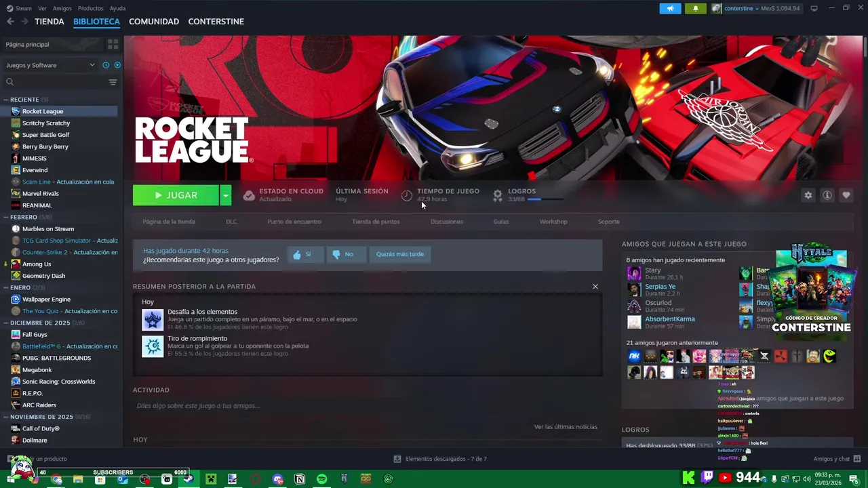The height and width of the screenshot is (488, 868).
Task: Click Quizás más tarde button
Action: 400,254
